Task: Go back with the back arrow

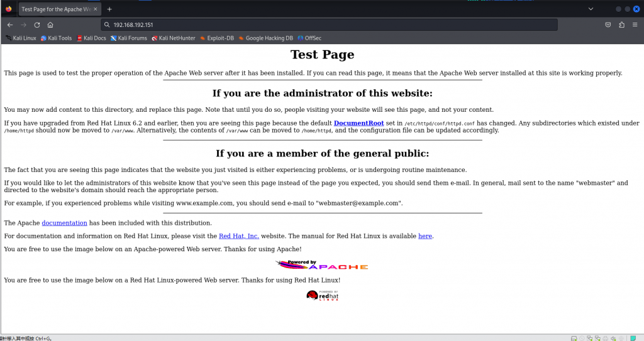Action: 10,24
